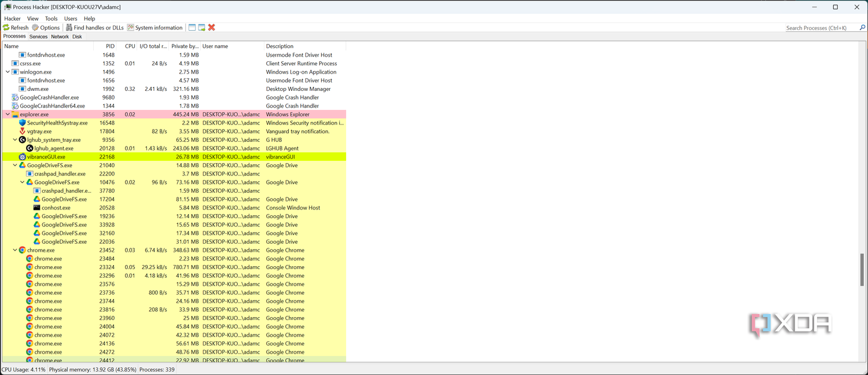Open the Help menu
The height and width of the screenshot is (375, 868).
point(89,19)
